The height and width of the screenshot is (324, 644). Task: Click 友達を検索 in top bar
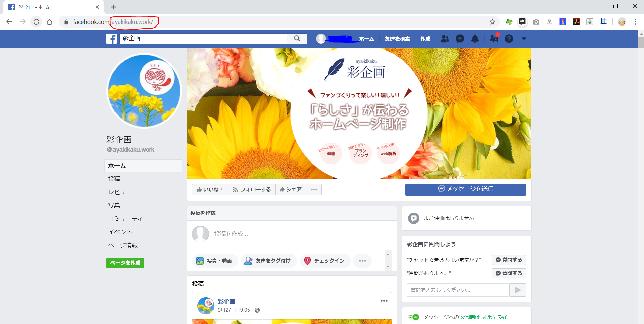pos(397,39)
